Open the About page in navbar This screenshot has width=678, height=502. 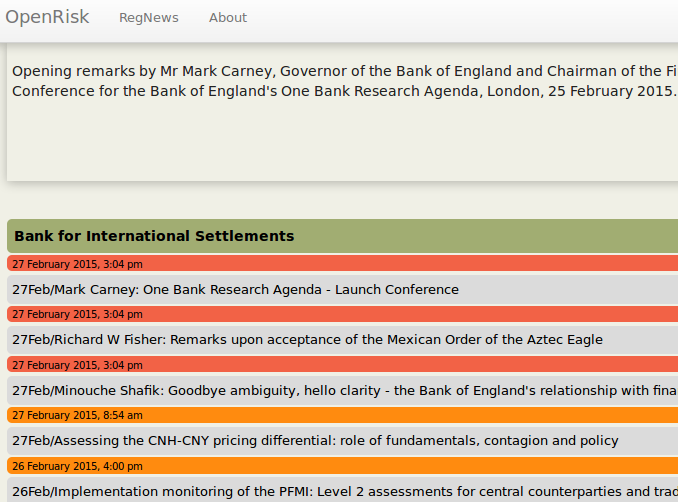tap(227, 18)
